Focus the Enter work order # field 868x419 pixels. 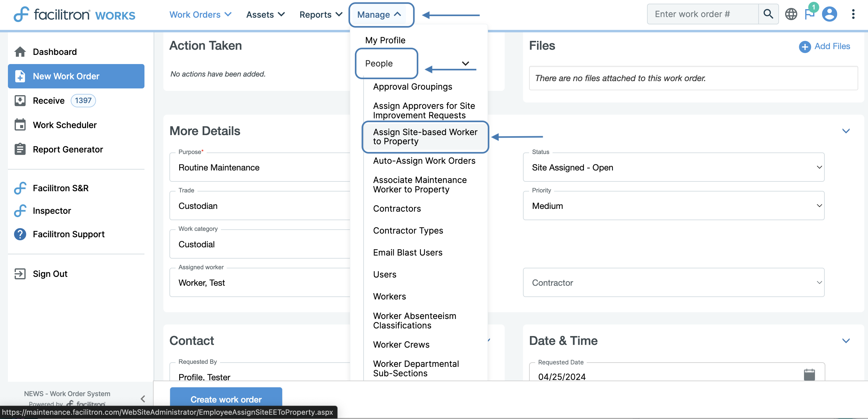click(x=702, y=14)
